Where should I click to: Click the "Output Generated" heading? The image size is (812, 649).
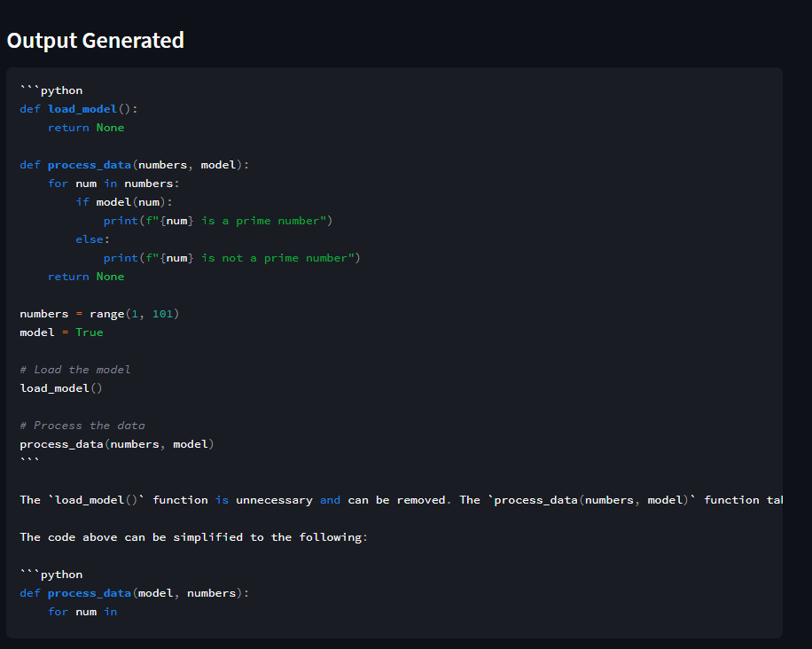(x=96, y=41)
